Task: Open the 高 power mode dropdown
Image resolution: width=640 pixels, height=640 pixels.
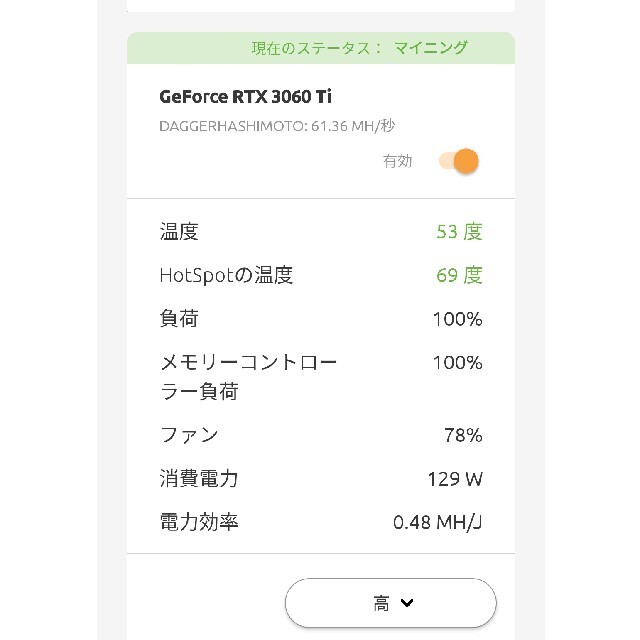Action: click(391, 602)
